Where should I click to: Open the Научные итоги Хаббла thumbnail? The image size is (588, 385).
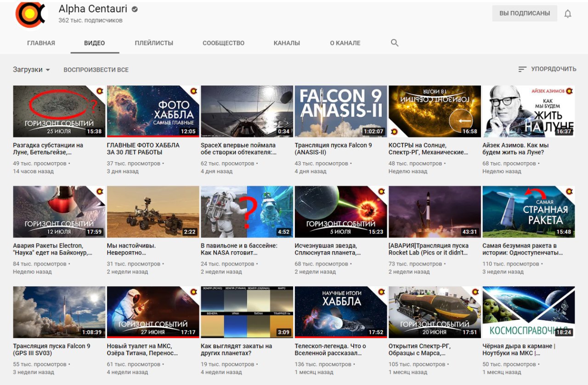[x=341, y=312]
